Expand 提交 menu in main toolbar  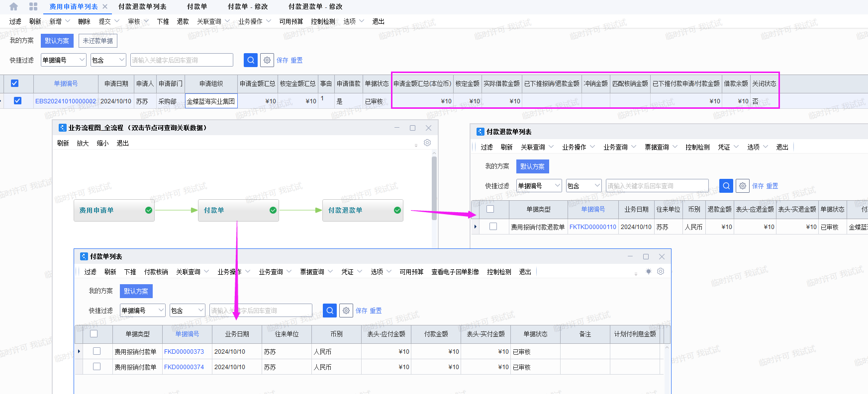(x=109, y=21)
